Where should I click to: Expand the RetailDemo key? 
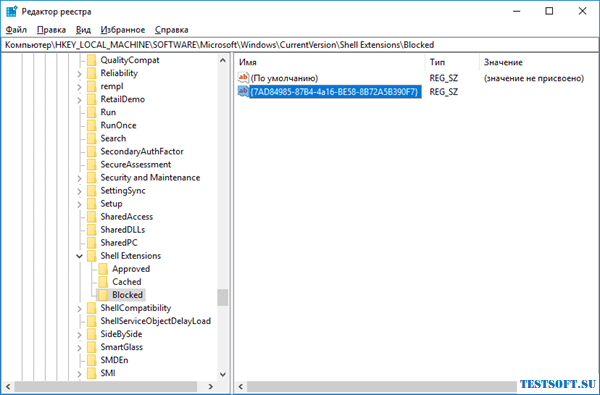[x=79, y=100]
